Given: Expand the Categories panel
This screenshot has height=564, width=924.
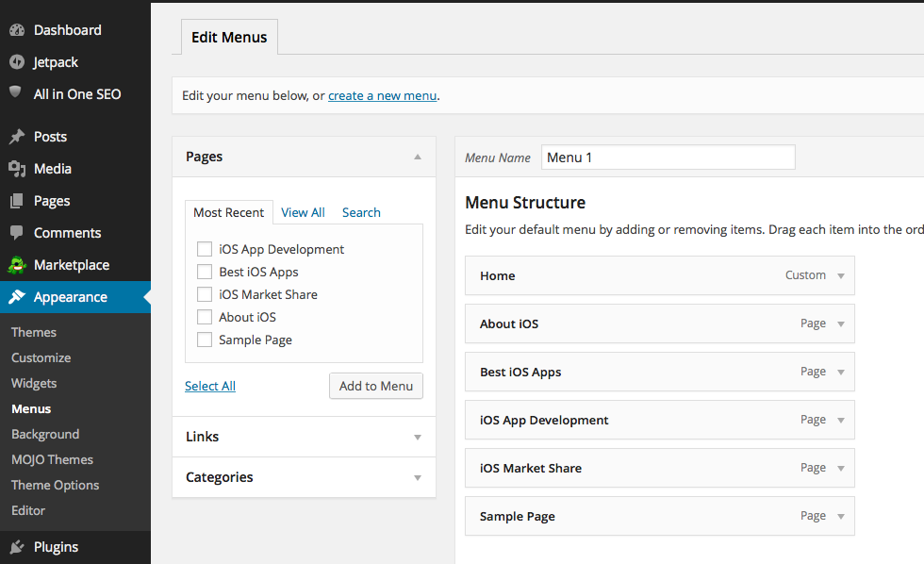Looking at the screenshot, I should pos(417,477).
